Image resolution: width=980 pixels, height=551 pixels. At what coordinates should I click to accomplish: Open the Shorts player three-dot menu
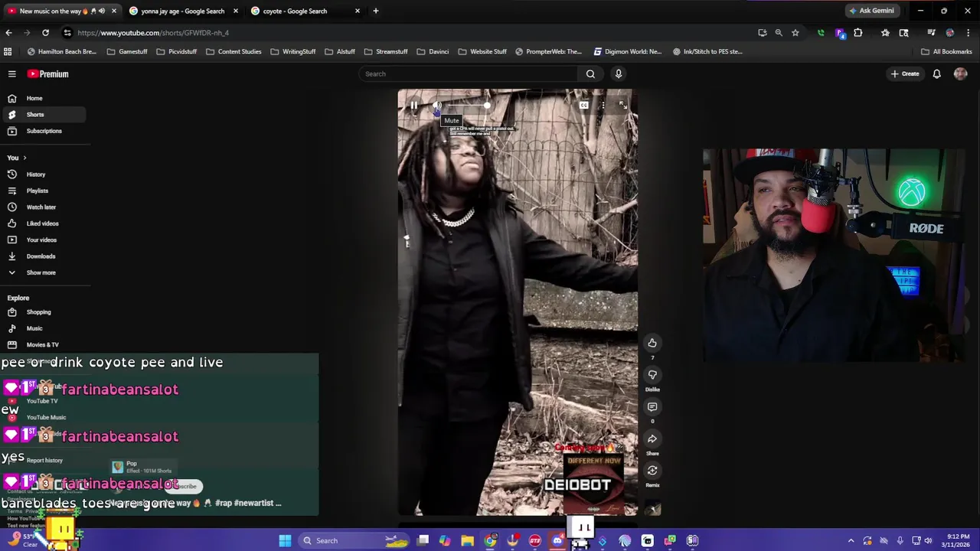click(x=603, y=106)
